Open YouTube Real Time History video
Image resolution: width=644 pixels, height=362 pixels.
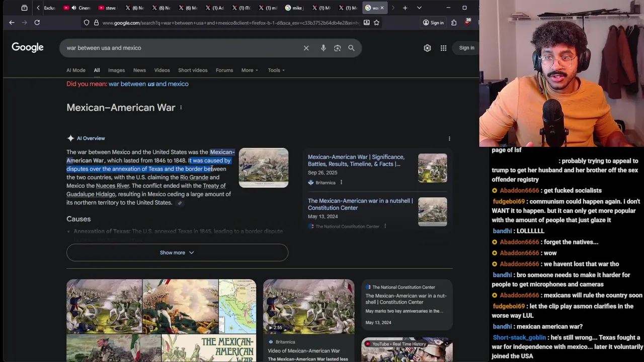coord(407,350)
